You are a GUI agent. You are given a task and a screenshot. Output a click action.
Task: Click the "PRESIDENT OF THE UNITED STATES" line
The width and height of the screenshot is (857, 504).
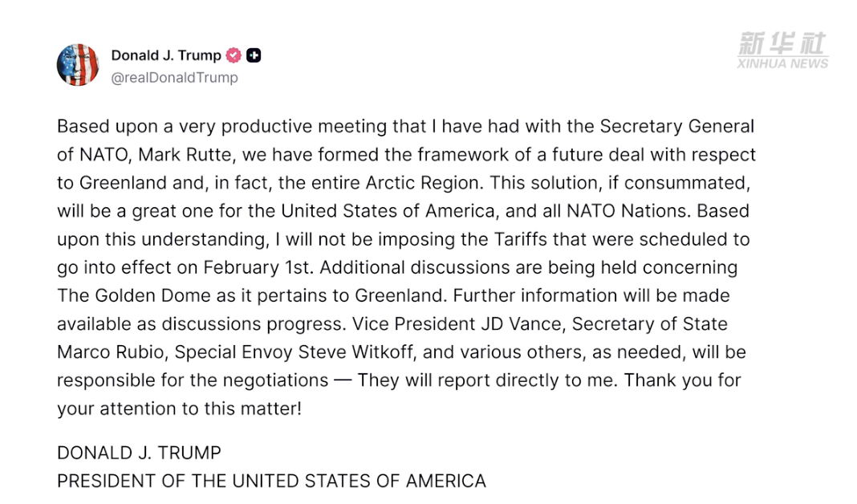(271, 482)
